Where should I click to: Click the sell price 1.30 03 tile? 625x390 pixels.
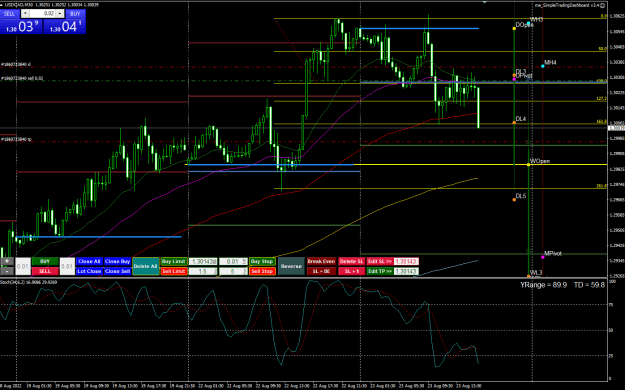22,27
